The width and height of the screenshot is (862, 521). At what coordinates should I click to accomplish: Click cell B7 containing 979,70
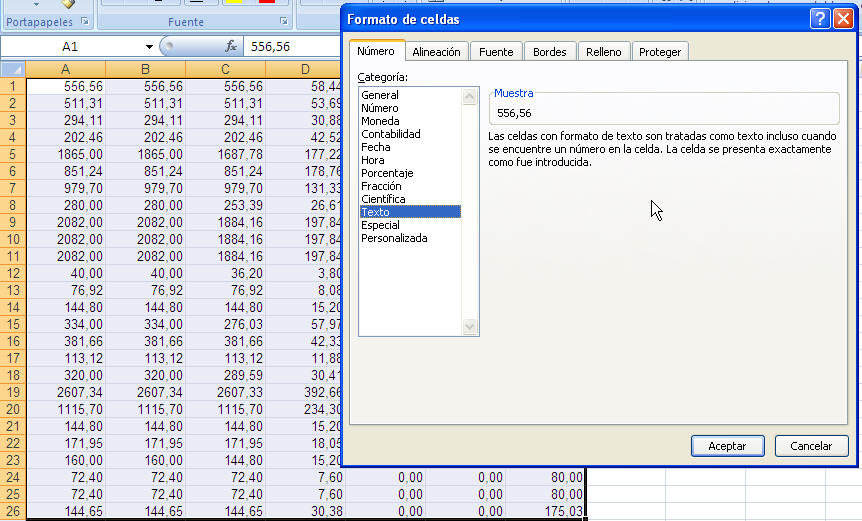[146, 189]
